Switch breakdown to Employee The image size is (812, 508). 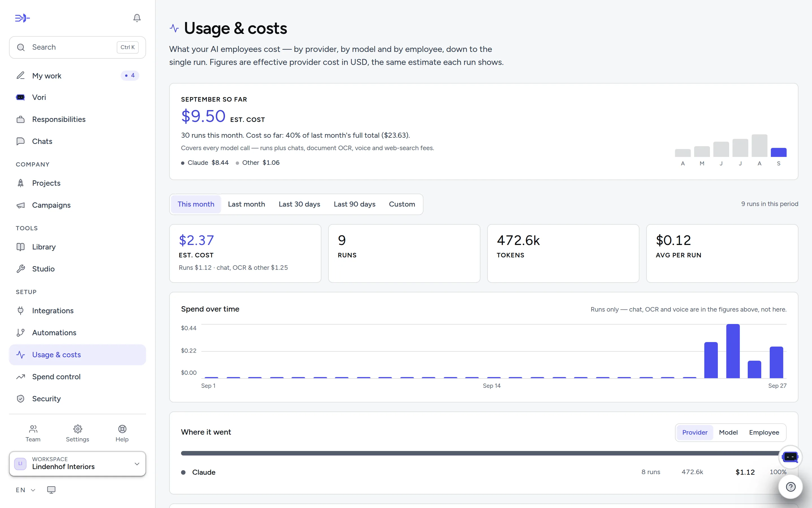(764, 432)
